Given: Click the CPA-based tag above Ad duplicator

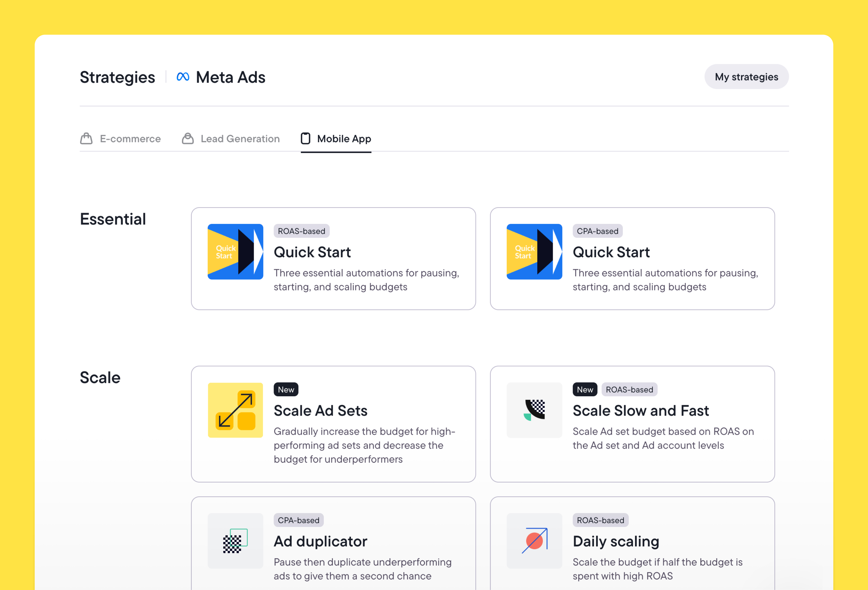Looking at the screenshot, I should click(x=298, y=520).
